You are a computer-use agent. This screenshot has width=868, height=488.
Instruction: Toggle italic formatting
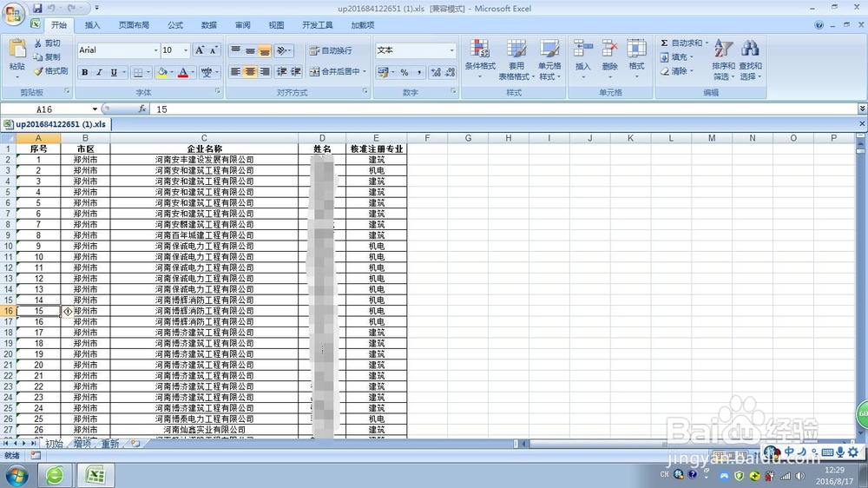tap(99, 72)
